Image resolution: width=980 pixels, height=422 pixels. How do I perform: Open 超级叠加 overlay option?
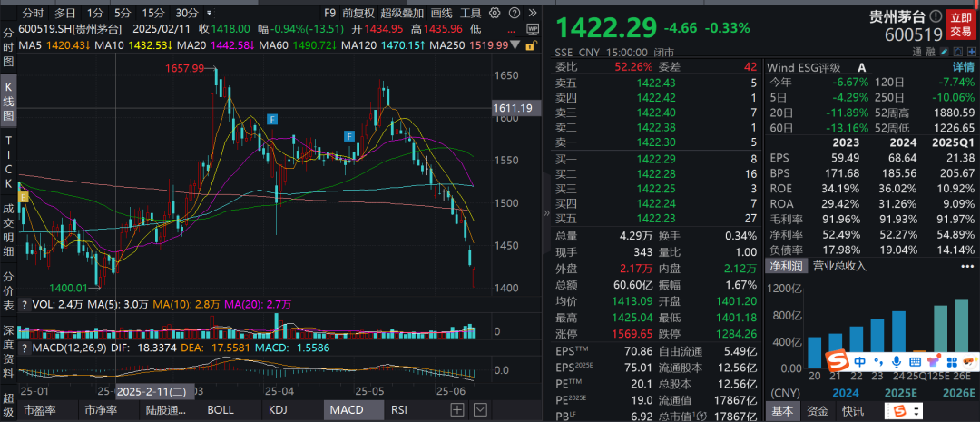403,13
